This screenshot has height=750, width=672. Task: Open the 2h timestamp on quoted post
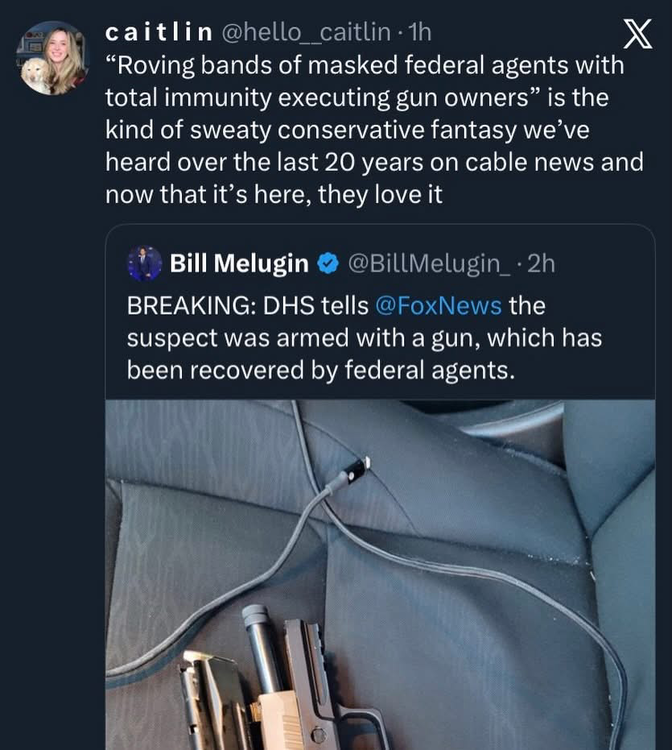pyautogui.click(x=541, y=263)
